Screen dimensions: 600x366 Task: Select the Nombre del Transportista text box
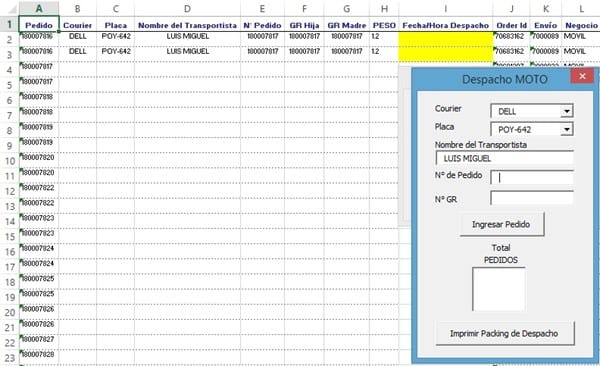coord(505,158)
